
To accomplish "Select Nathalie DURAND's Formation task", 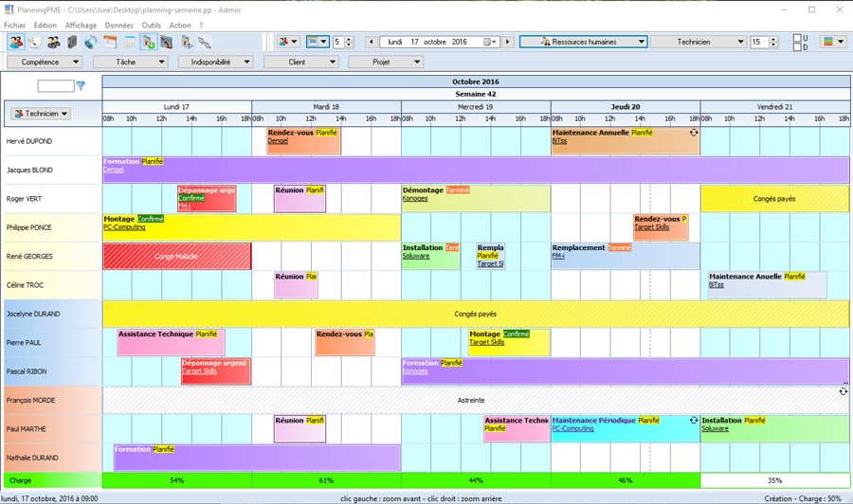I will pyautogui.click(x=257, y=458).
